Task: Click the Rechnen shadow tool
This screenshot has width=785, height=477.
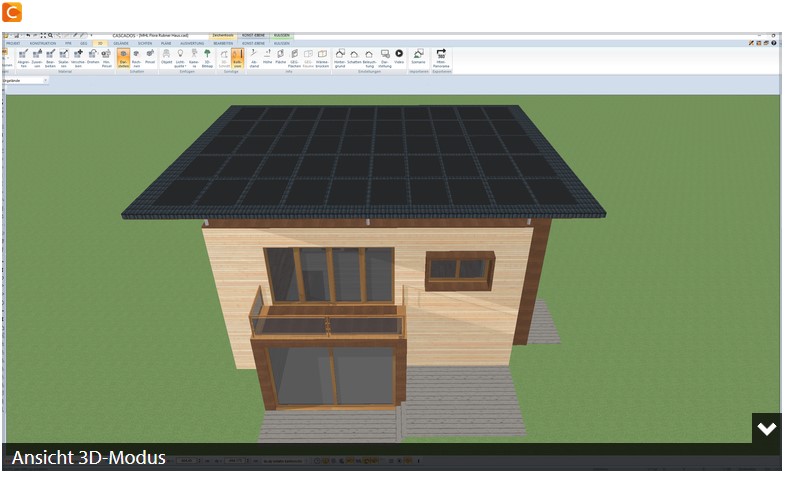Action: pos(136,58)
